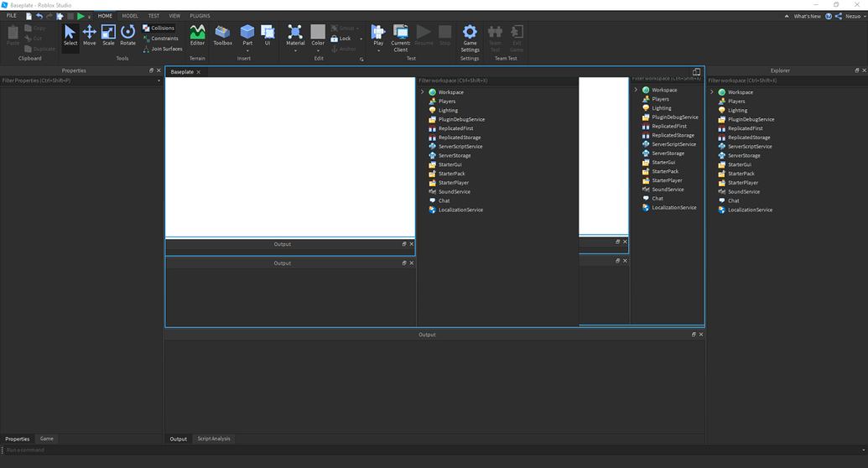
Task: Open the Properties filter dropdown arrow
Action: (159, 81)
